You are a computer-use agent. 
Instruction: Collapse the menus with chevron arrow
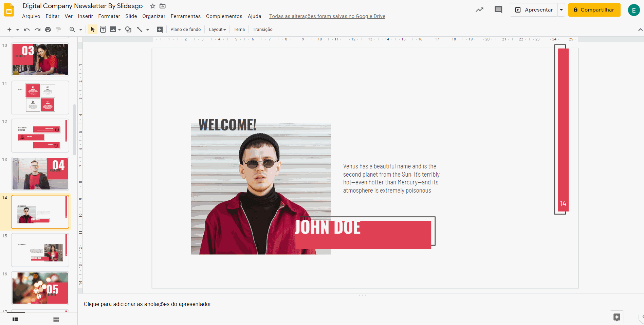640,30
